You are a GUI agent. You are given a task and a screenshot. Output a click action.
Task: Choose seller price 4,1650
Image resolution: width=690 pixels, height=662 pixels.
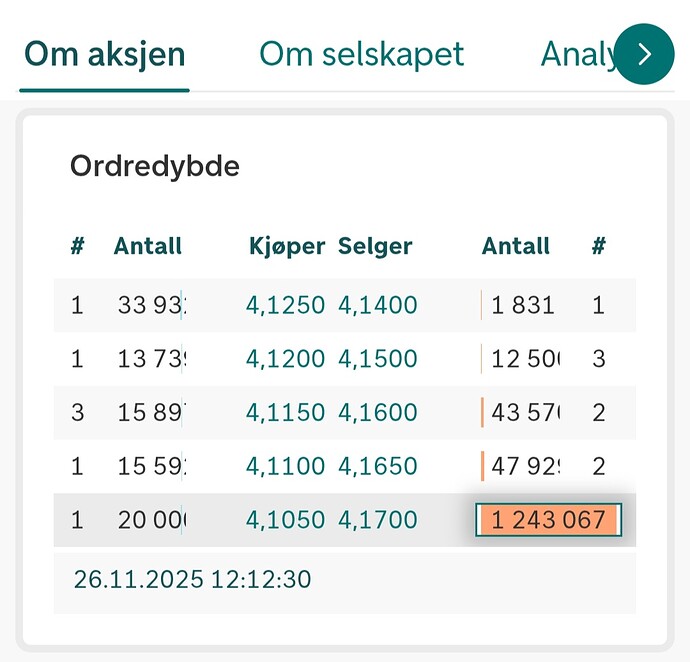click(378, 466)
